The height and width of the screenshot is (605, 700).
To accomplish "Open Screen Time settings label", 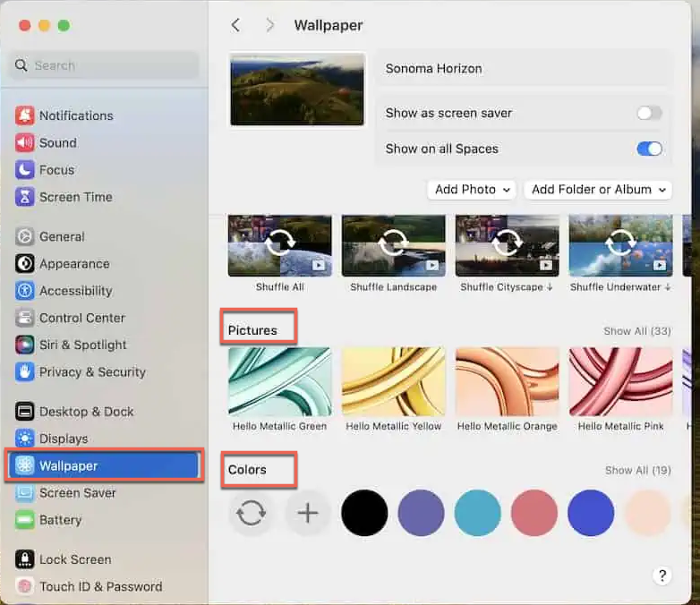I will coord(76,197).
